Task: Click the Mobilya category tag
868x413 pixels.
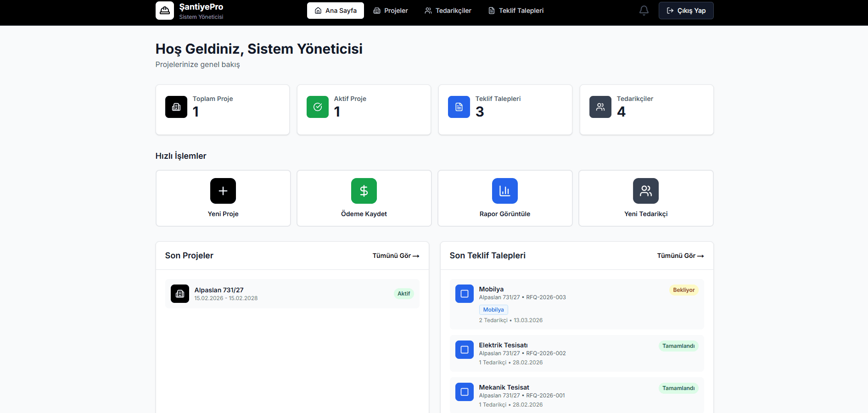Action: [x=493, y=310]
